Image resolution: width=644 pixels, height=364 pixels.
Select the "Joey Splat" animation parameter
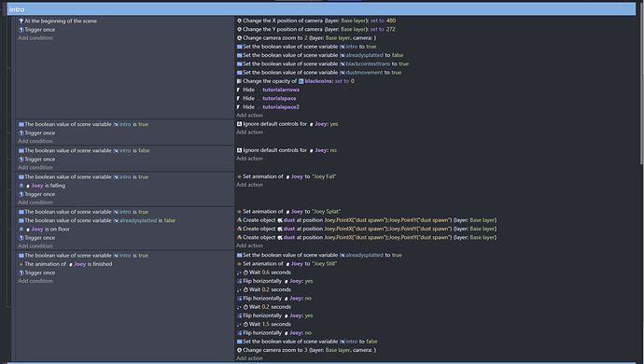(x=326, y=212)
